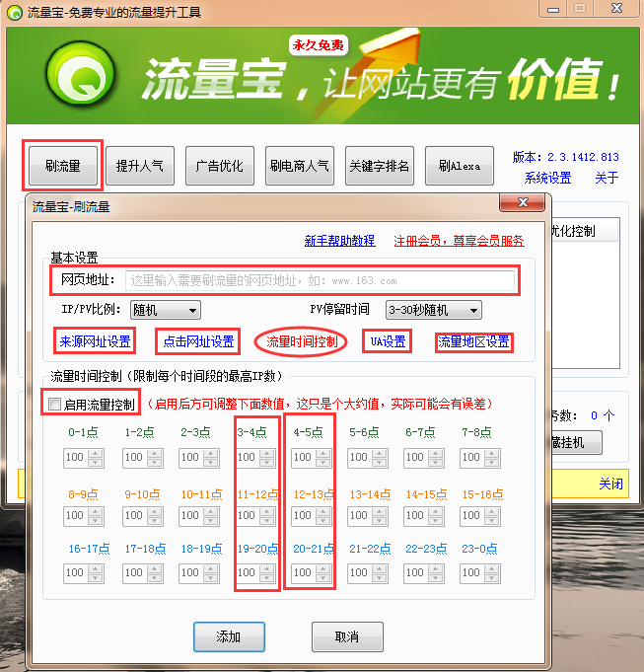Click the 刷Alexa button
644x672 pixels.
coord(459,166)
